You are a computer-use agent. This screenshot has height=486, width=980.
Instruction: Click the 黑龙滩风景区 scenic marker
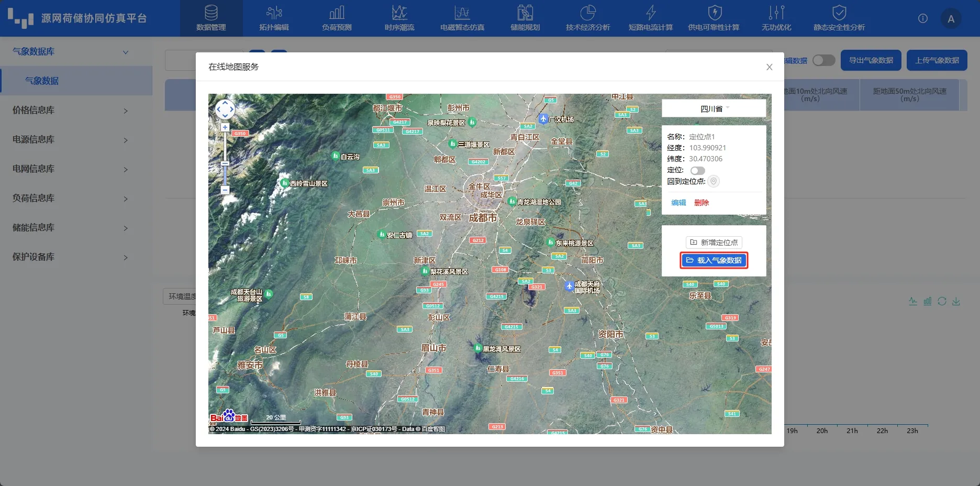[477, 348]
